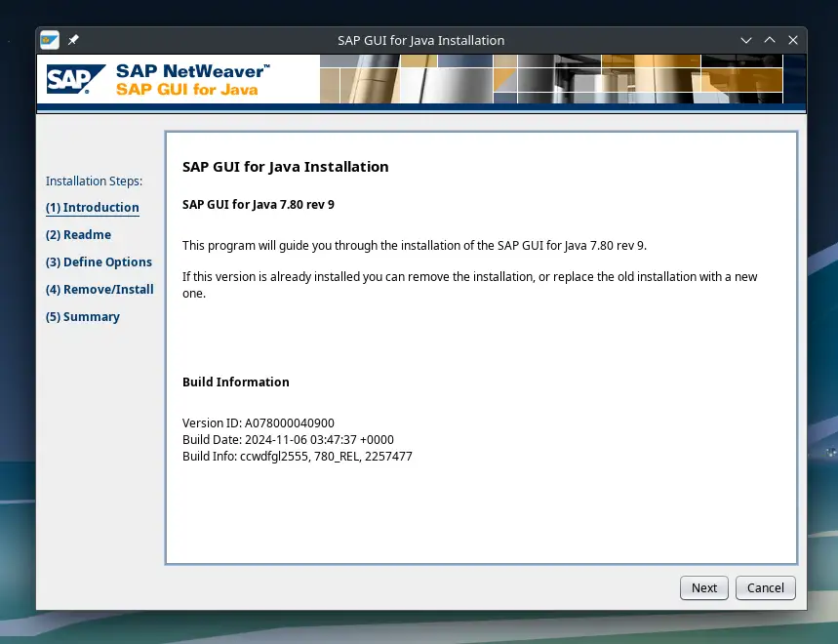The height and width of the screenshot is (644, 838).
Task: Close the SAP installer window
Action: (793, 40)
